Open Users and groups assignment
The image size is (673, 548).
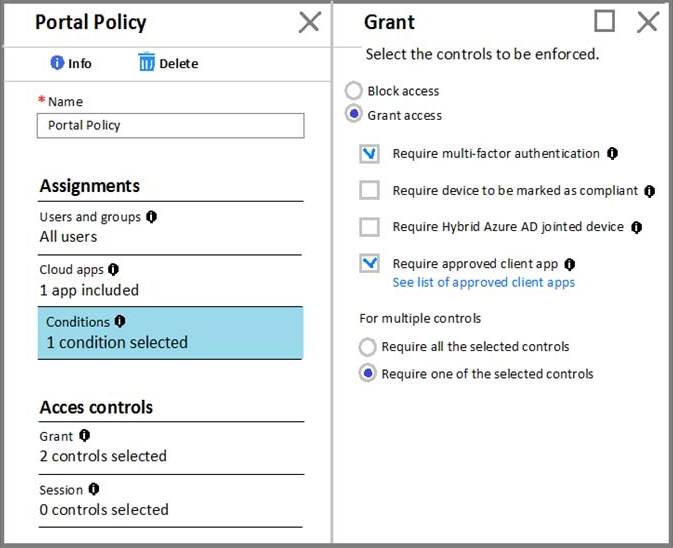[170, 227]
